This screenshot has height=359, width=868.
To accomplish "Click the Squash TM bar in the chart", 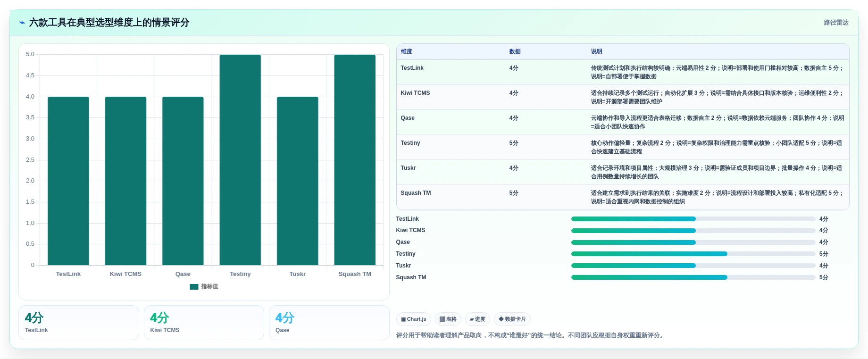I will click(x=355, y=160).
